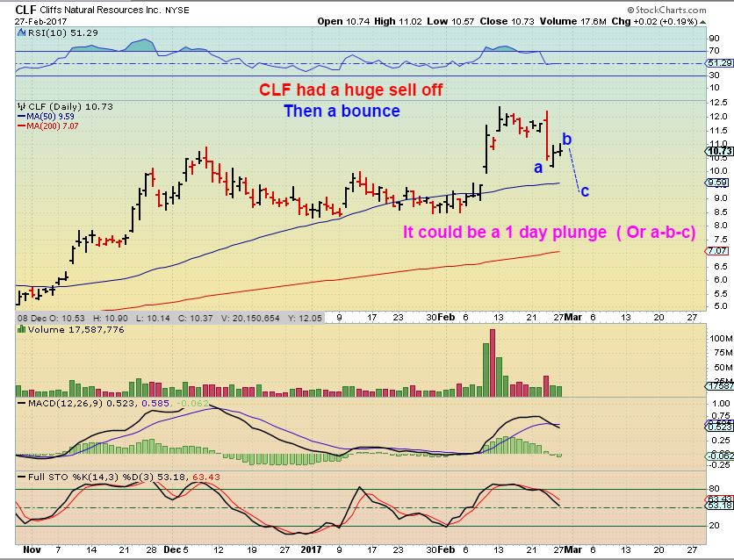Click the black line marker before MACD(12,26,9)

click(x=22, y=403)
